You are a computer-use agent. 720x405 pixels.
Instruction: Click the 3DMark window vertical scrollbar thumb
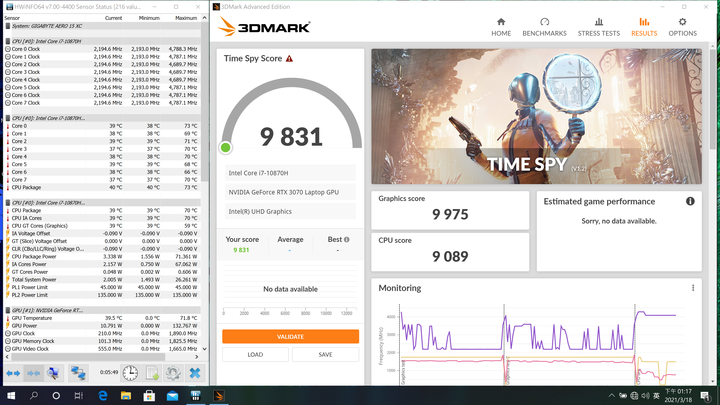[x=713, y=99]
